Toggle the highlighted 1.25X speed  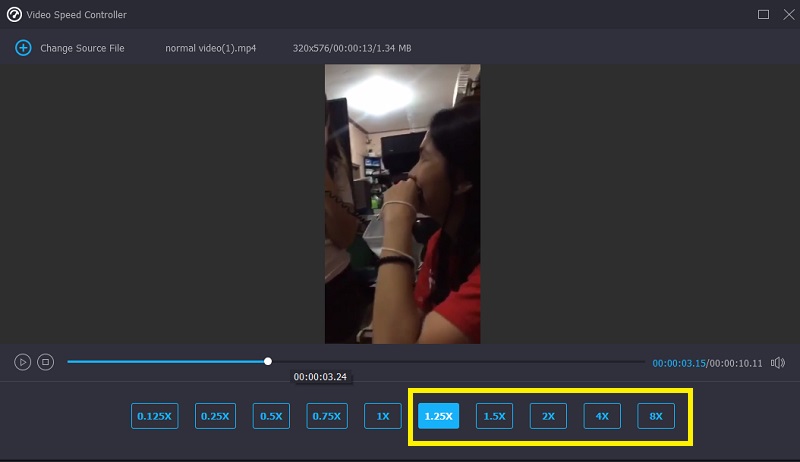[439, 416]
